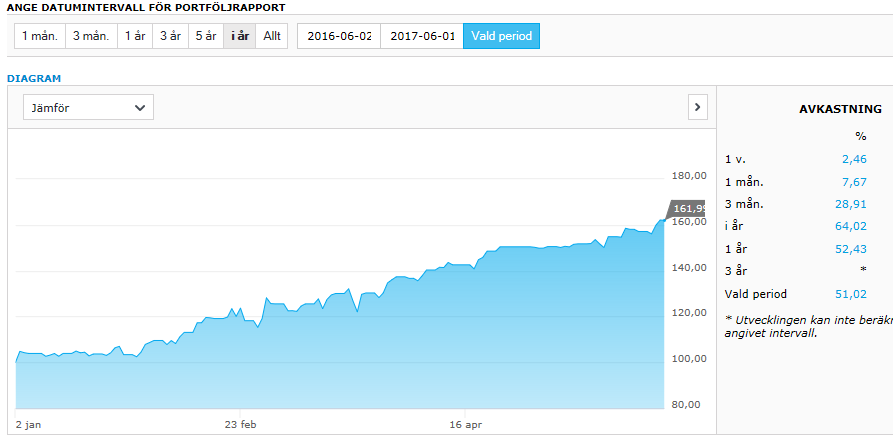This screenshot has height=444, width=893.
Task: Click the end date field 2017-06-01
Action: click(422, 37)
